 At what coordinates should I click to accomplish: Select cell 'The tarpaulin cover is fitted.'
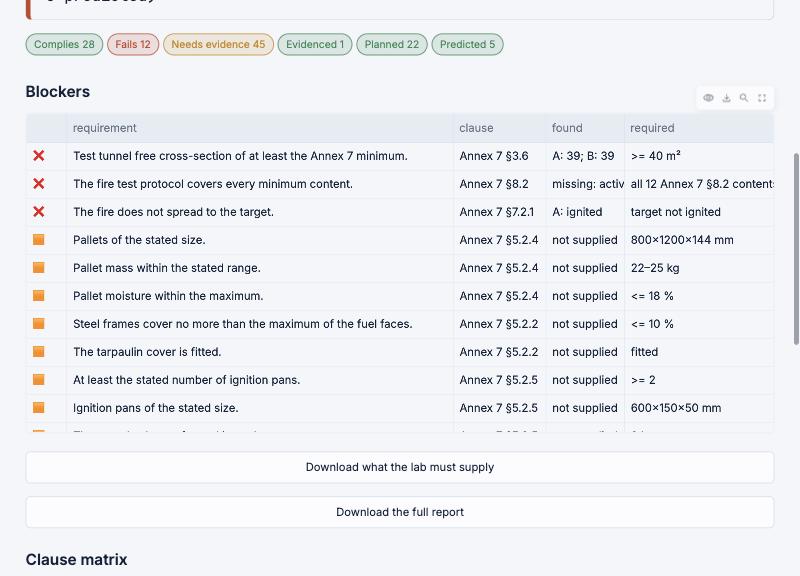260,352
